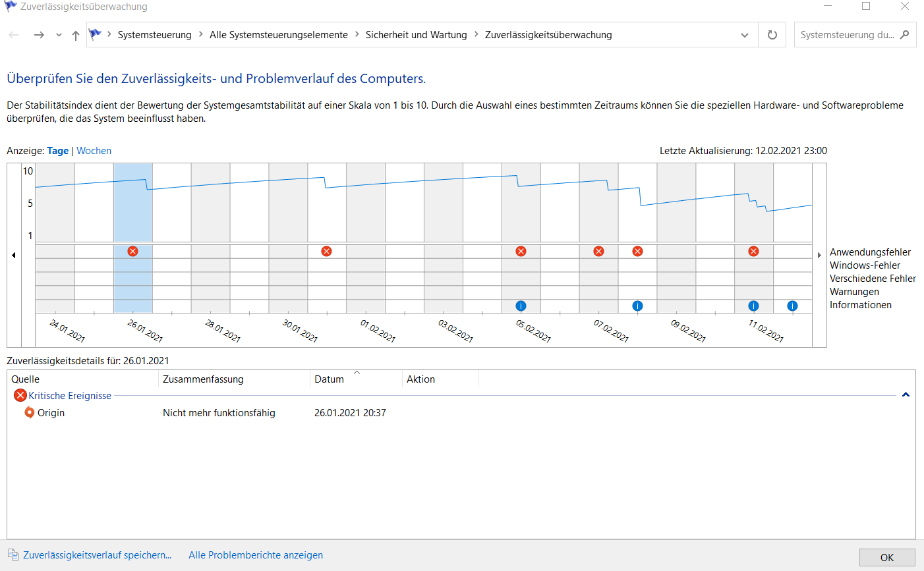Open the recent locations dropdown
This screenshot has height=571, width=924.
click(x=59, y=35)
